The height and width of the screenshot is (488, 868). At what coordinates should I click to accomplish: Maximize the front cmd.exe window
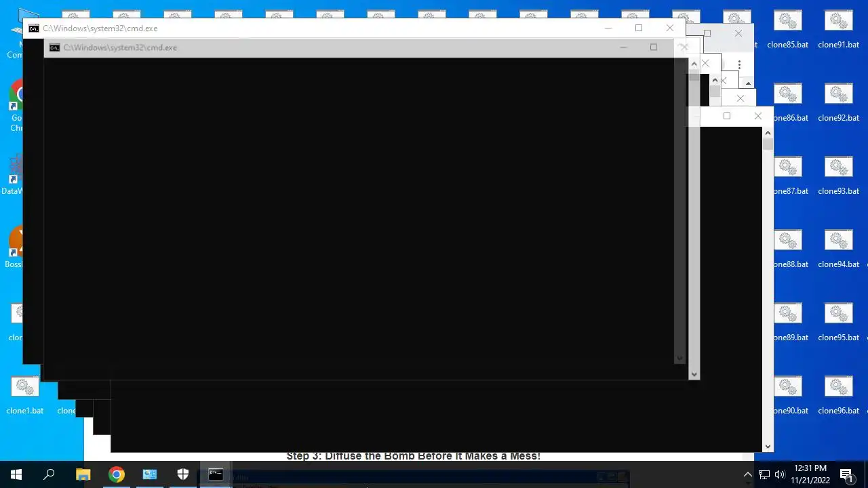[639, 28]
